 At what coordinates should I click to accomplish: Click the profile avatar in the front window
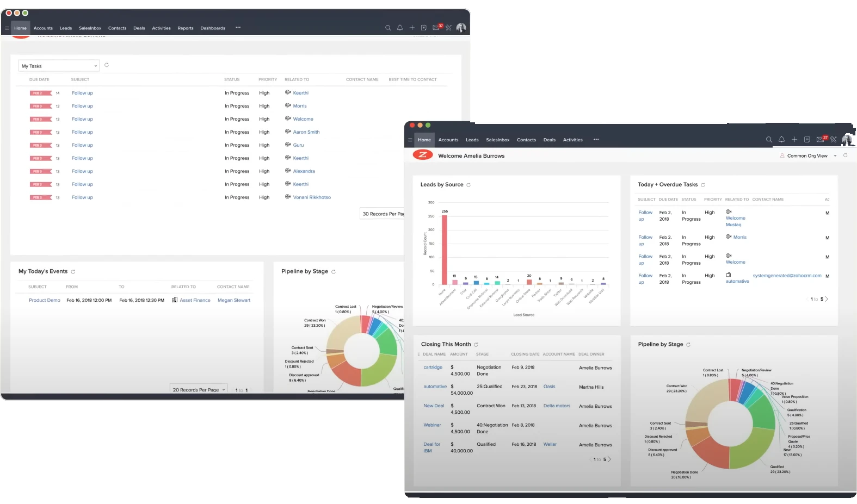(x=847, y=140)
